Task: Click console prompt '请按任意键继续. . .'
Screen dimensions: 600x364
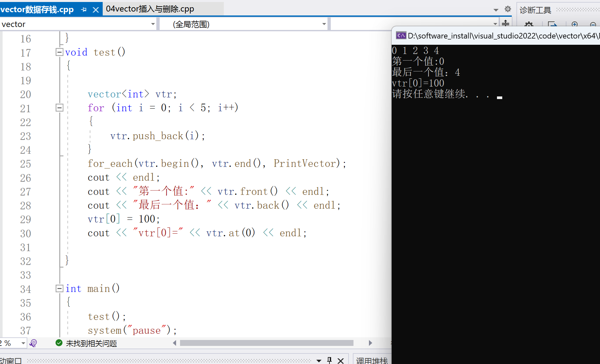Action: pyautogui.click(x=441, y=94)
